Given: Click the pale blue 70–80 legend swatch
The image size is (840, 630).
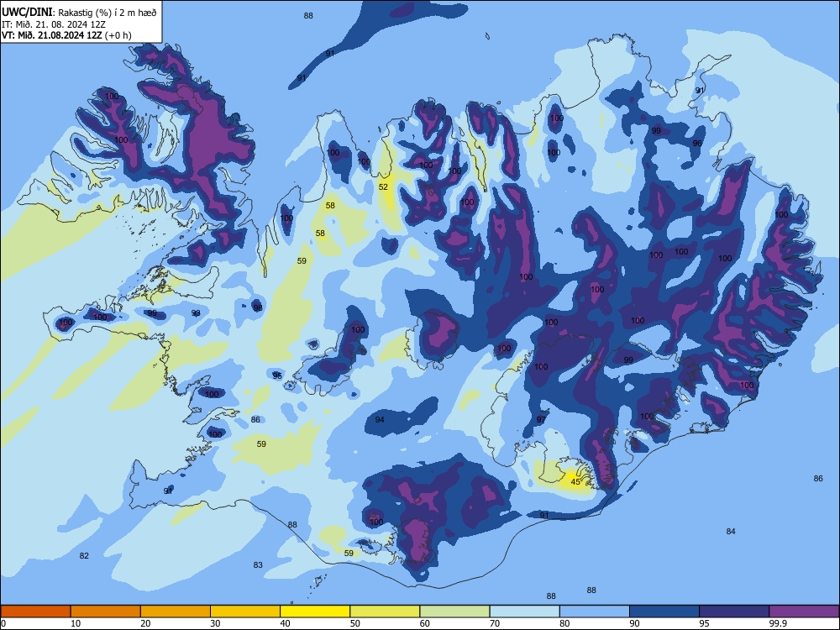Looking at the screenshot, I should (x=524, y=612).
